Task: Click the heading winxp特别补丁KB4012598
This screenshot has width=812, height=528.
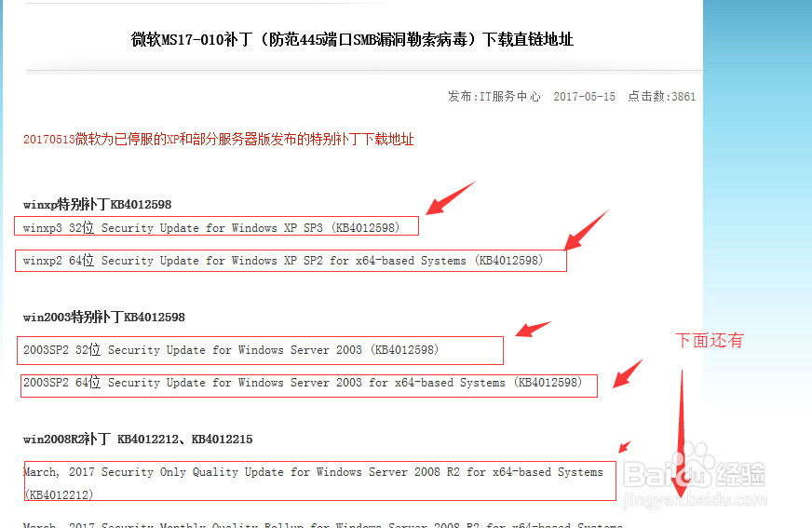Action: (98, 205)
